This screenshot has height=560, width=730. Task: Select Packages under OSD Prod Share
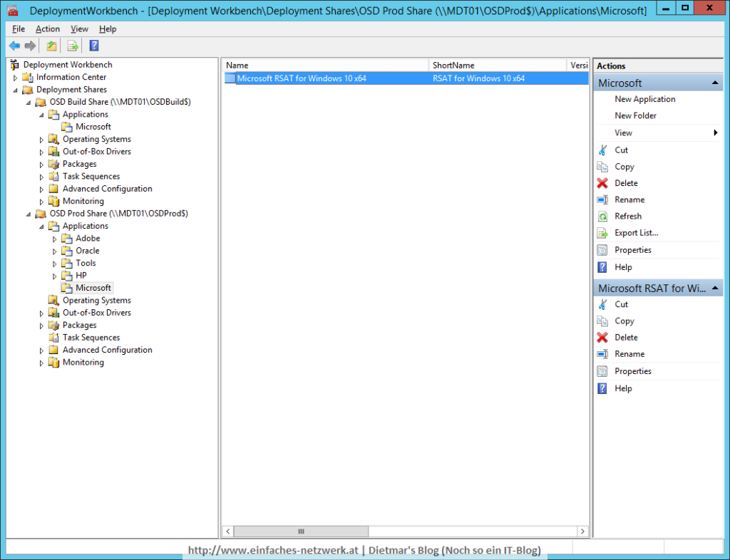tap(79, 325)
